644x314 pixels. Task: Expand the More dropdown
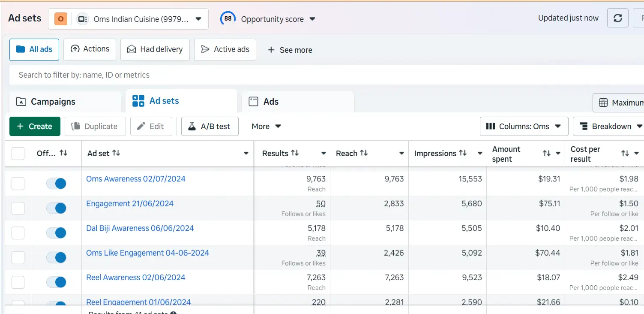265,126
